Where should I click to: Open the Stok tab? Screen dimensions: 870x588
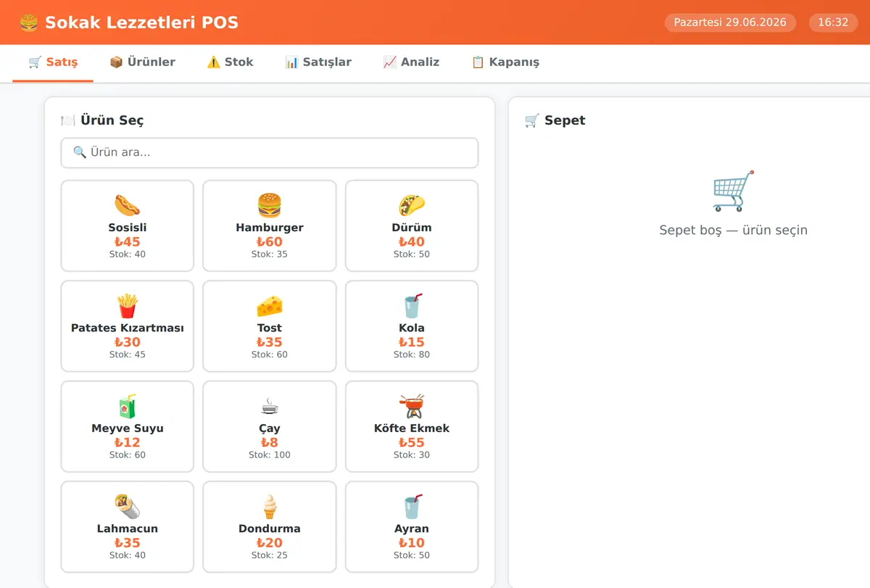pyautogui.click(x=230, y=62)
